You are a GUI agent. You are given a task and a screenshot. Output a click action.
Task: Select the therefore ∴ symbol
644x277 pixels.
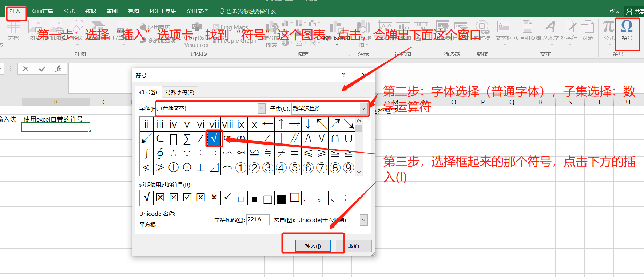click(x=174, y=153)
